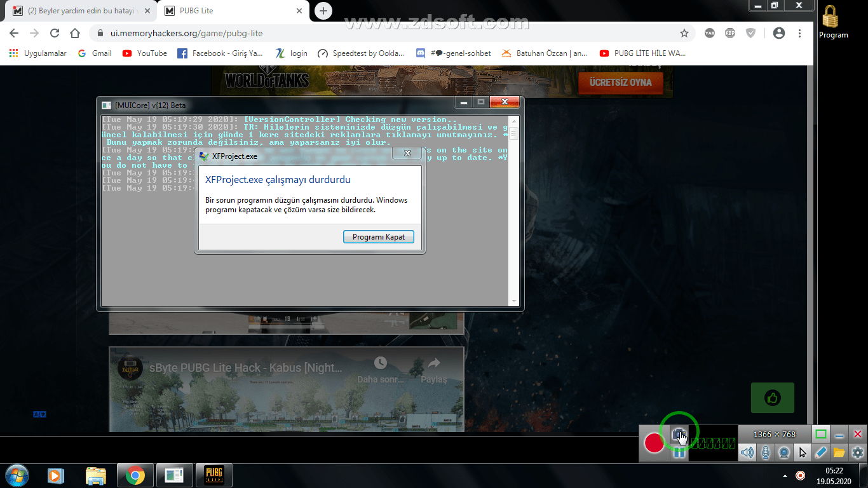Open the login bookmark
The width and height of the screenshot is (868, 488).
pos(292,53)
